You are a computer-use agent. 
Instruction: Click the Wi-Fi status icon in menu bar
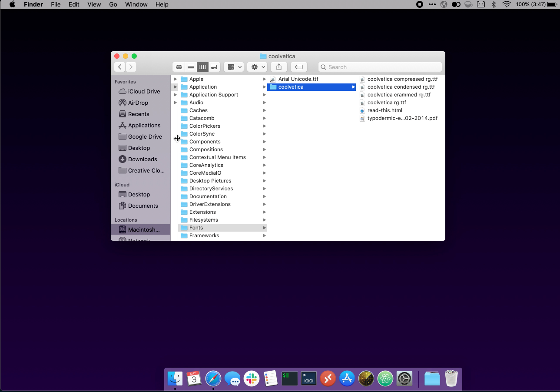(x=507, y=4)
